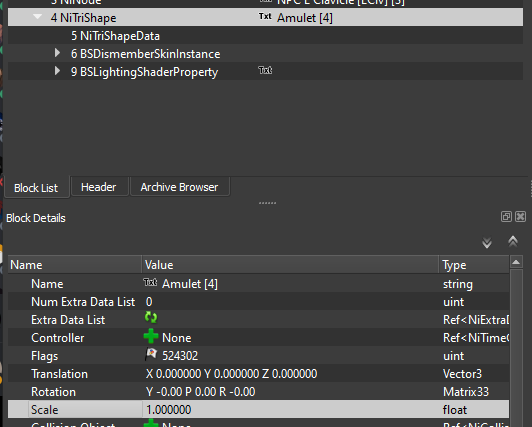Close the Block Details panel
Image resolution: width=532 pixels, height=427 pixels.
(x=520, y=217)
